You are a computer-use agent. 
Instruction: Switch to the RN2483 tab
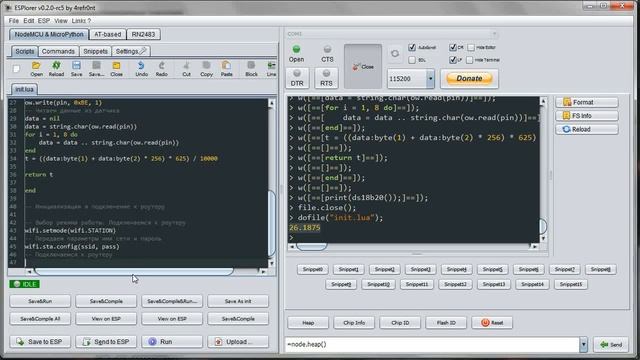[x=143, y=34]
